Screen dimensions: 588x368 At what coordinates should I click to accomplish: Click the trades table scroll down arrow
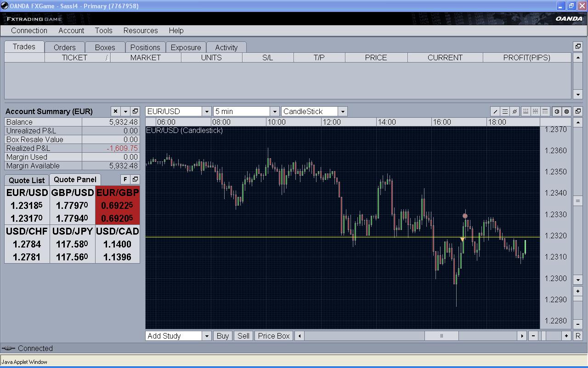(x=578, y=94)
